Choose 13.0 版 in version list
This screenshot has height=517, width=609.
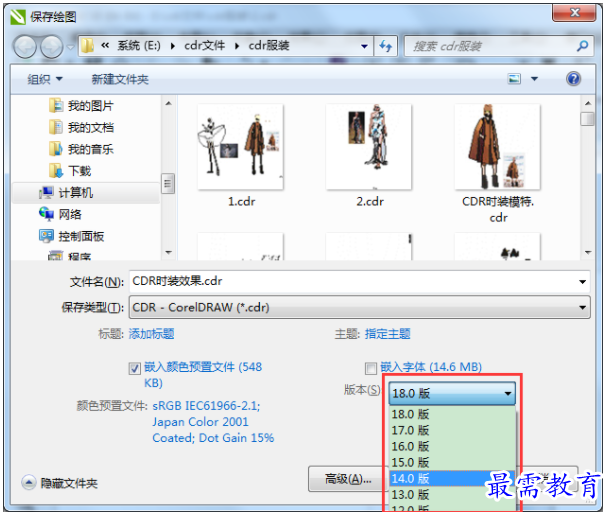coord(452,495)
